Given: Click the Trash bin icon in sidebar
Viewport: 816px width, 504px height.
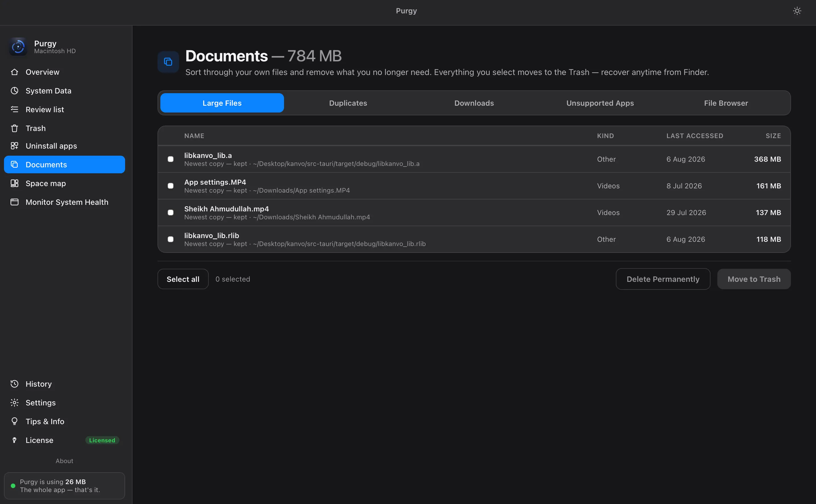Looking at the screenshot, I should point(14,128).
